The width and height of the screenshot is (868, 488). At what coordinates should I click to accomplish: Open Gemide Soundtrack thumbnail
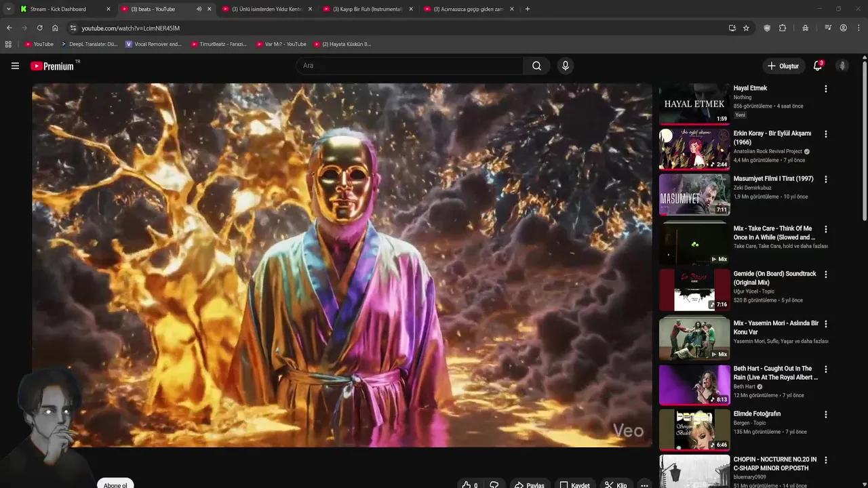click(694, 289)
